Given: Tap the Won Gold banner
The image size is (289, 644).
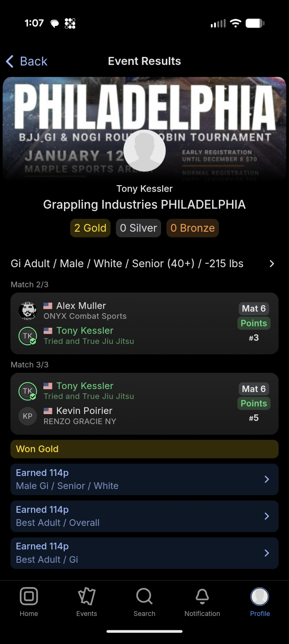Looking at the screenshot, I should pos(144,449).
